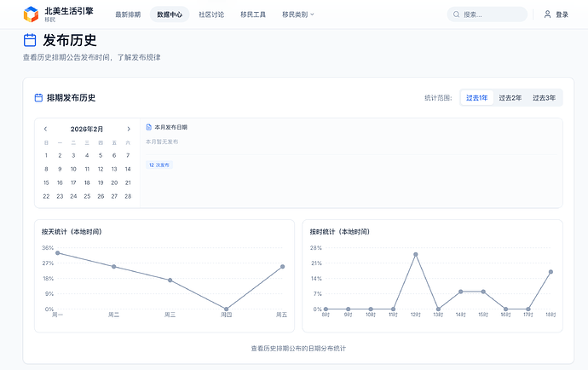Select the 过去2年 range option
The width and height of the screenshot is (588, 370).
(510, 98)
